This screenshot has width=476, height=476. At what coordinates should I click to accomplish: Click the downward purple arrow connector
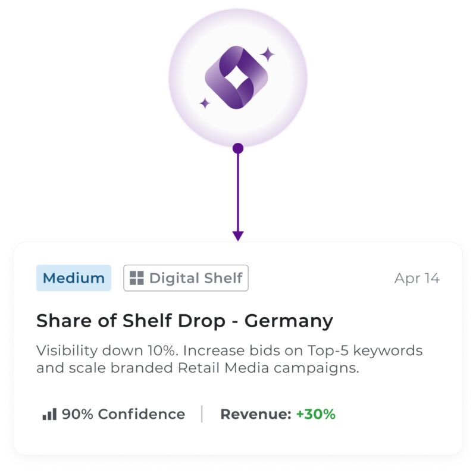pyautogui.click(x=239, y=196)
